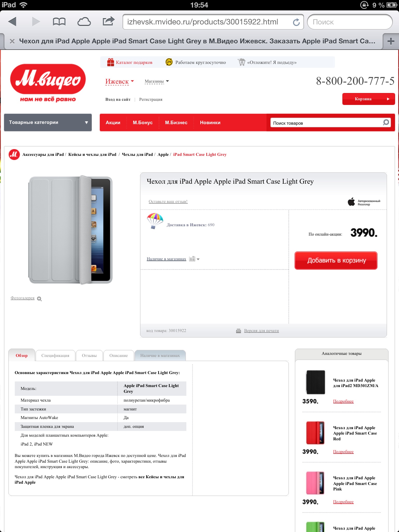Viewport: 399px width, 532px height.
Task: Add new tab with plus icon
Action: click(x=391, y=41)
